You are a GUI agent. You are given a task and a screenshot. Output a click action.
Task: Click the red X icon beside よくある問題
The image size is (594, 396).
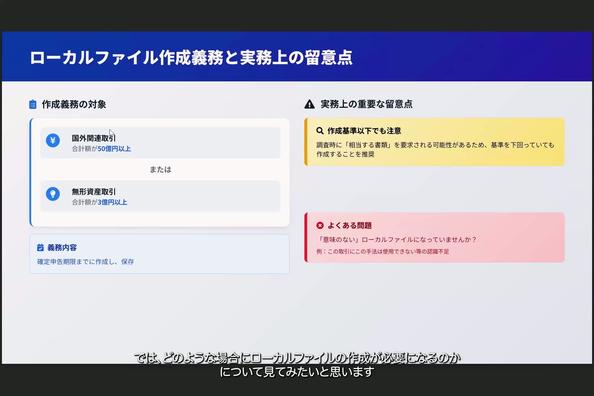(320, 225)
